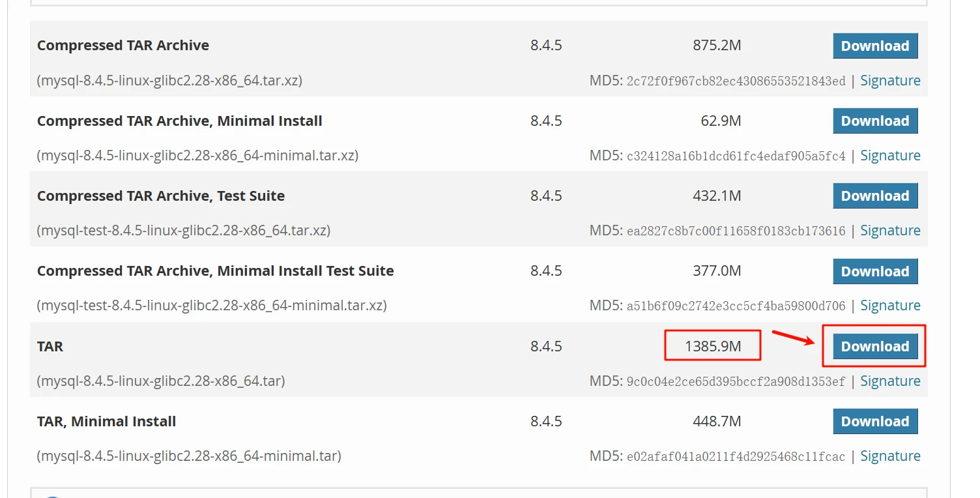Click the filename mysql-8.4.5-linux-glibc2.28-x86_64-minimal.tar.xz
The height and width of the screenshot is (498, 980).
[x=197, y=156]
